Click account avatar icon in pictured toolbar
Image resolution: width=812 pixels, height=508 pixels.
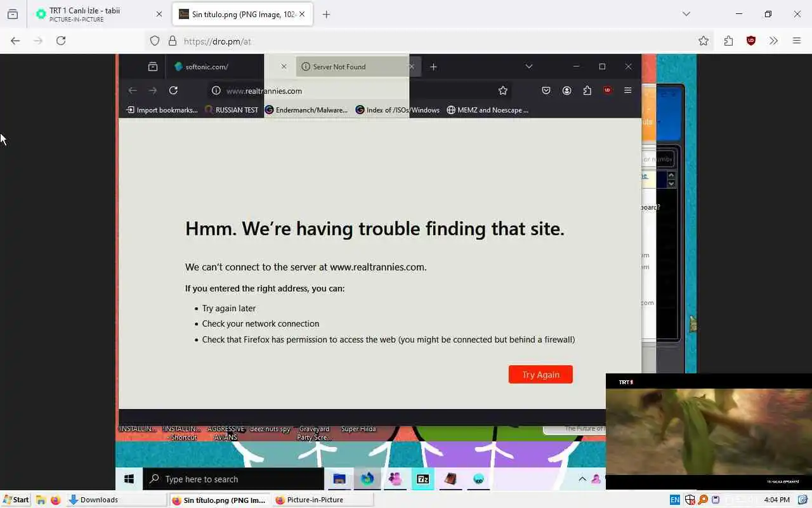[566, 91]
